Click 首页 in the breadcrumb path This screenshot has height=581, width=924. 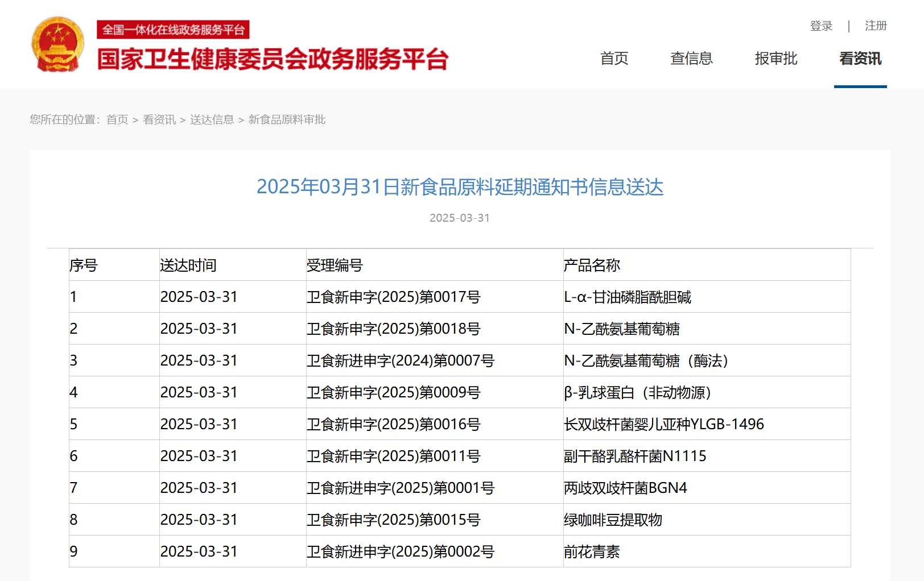pyautogui.click(x=117, y=119)
